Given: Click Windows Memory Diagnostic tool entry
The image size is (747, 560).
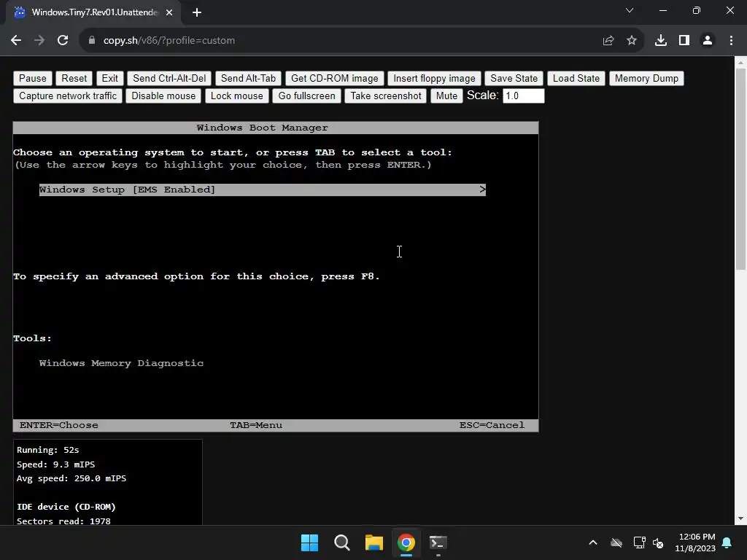Looking at the screenshot, I should pyautogui.click(x=122, y=363).
